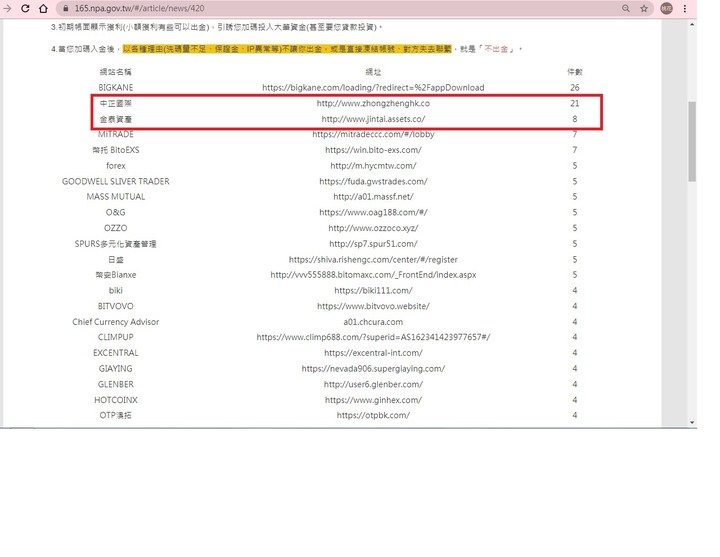This screenshot has height=557, width=720.
Task: Click the forex site name
Action: click(x=116, y=165)
